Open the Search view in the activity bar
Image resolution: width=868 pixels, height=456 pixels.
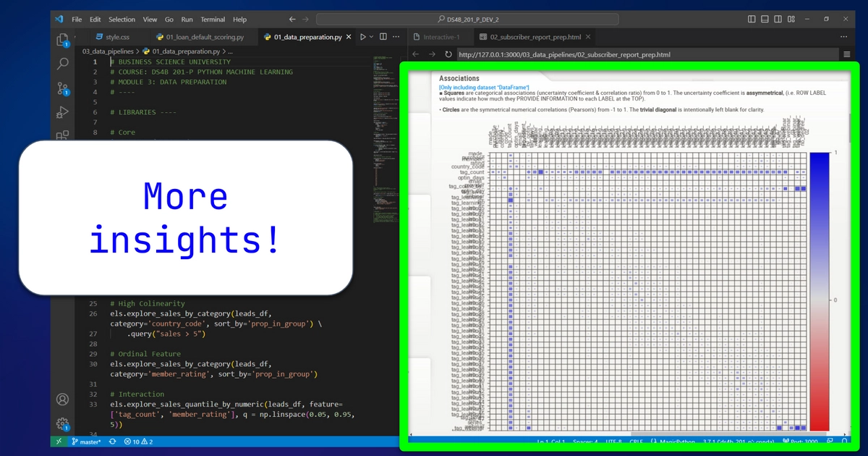[x=62, y=64]
